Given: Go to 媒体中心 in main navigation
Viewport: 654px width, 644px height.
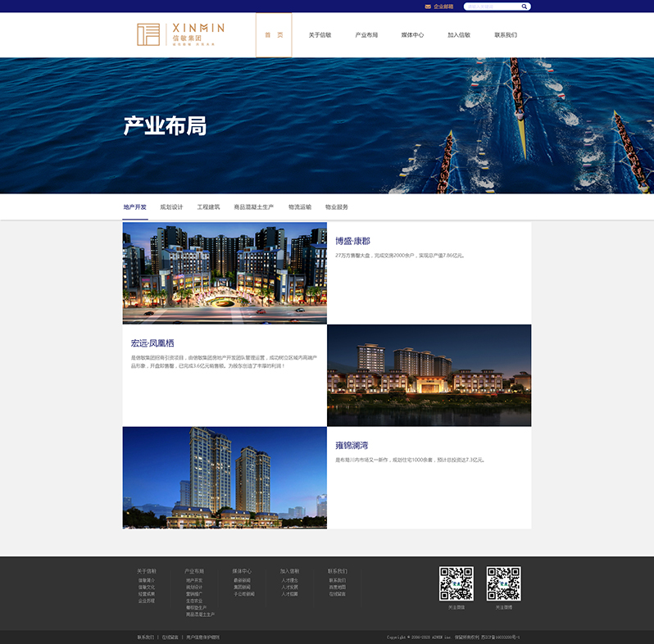Looking at the screenshot, I should [412, 35].
